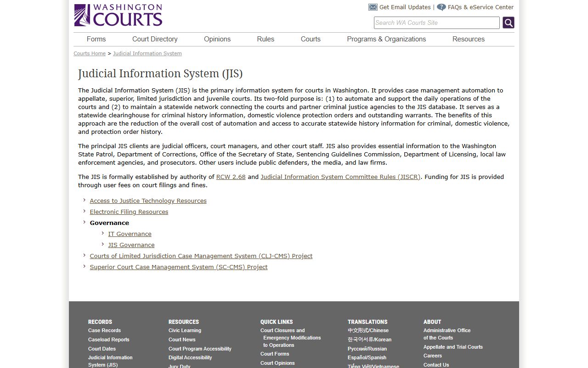Click Judicial Information System breadcrumb link
Image resolution: width=588 pixels, height=368 pixels.
pos(147,53)
